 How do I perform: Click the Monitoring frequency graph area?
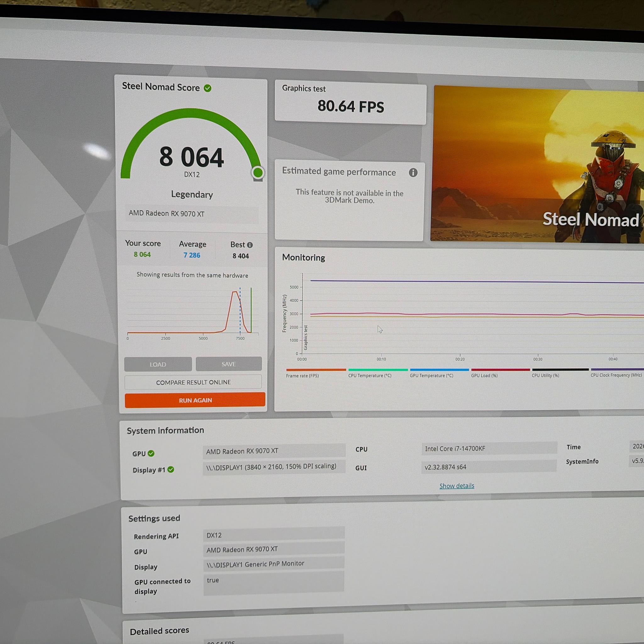pyautogui.click(x=473, y=317)
